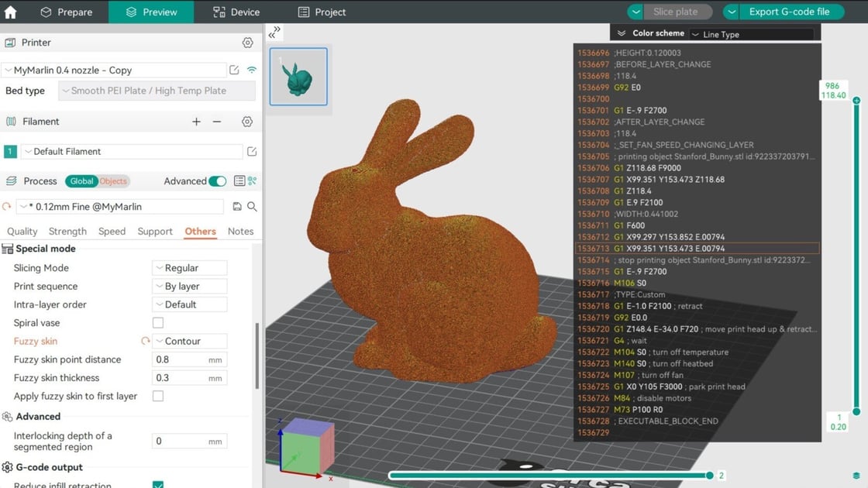
Task: Click the home icon in top toolbar
Action: pos(9,12)
